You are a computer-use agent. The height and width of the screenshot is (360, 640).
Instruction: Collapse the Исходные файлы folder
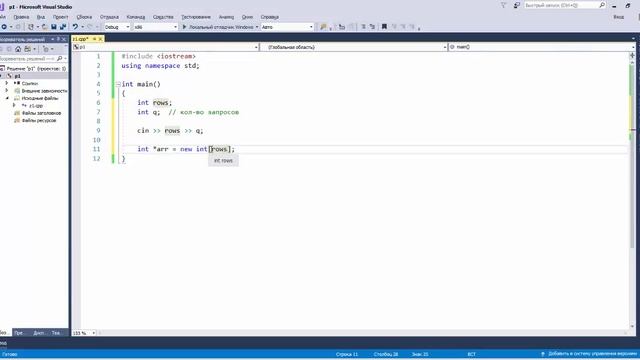[x=7, y=98]
